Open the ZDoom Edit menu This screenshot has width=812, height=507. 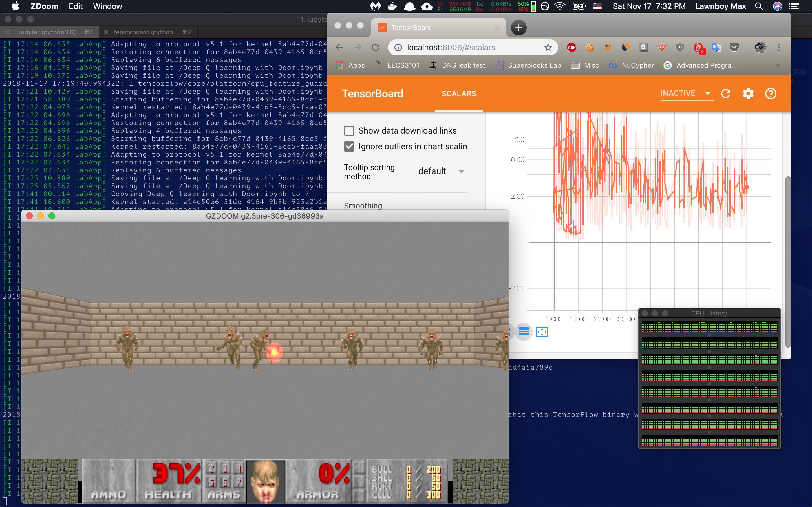tap(76, 6)
